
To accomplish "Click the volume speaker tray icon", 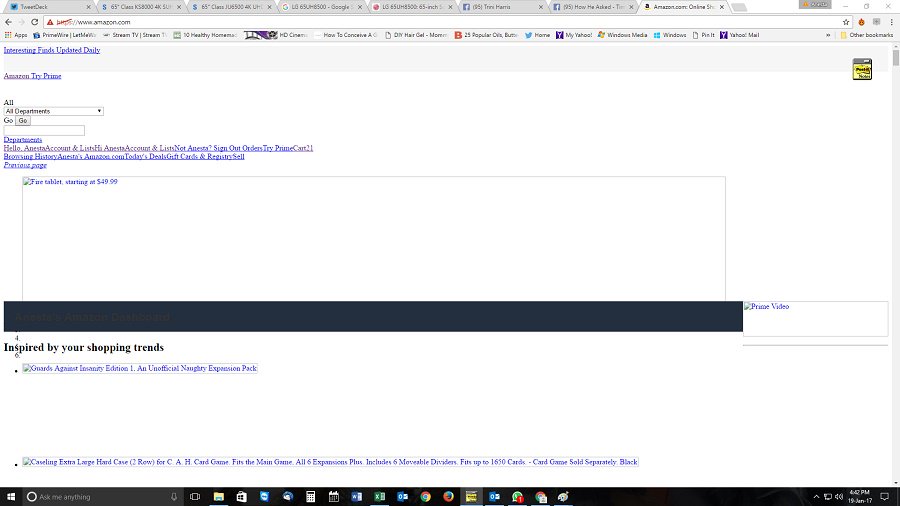I will (839, 497).
